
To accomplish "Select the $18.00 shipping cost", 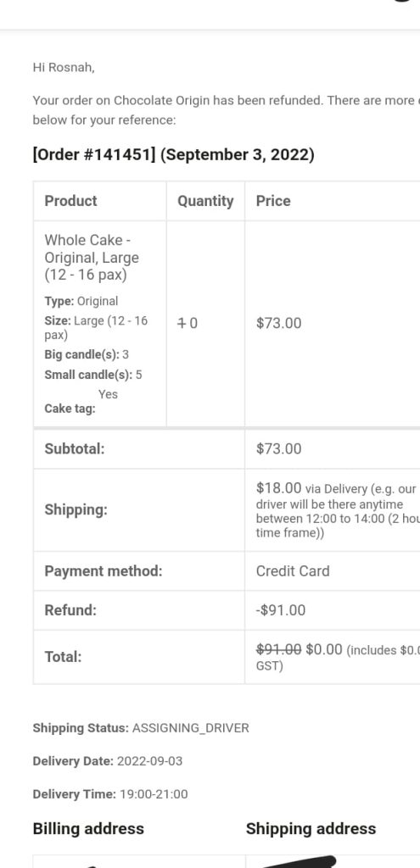I will [x=278, y=488].
